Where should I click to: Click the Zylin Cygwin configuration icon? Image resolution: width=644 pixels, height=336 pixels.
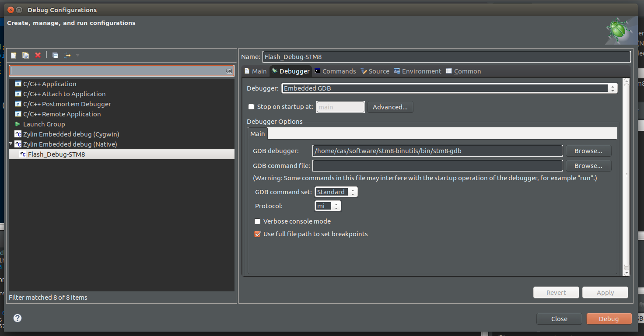point(18,134)
